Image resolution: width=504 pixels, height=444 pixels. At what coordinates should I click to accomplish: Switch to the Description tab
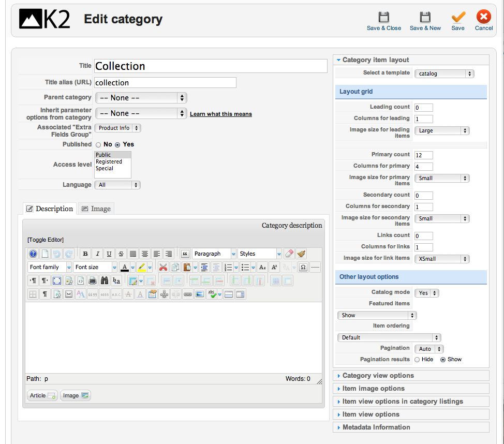coord(50,209)
